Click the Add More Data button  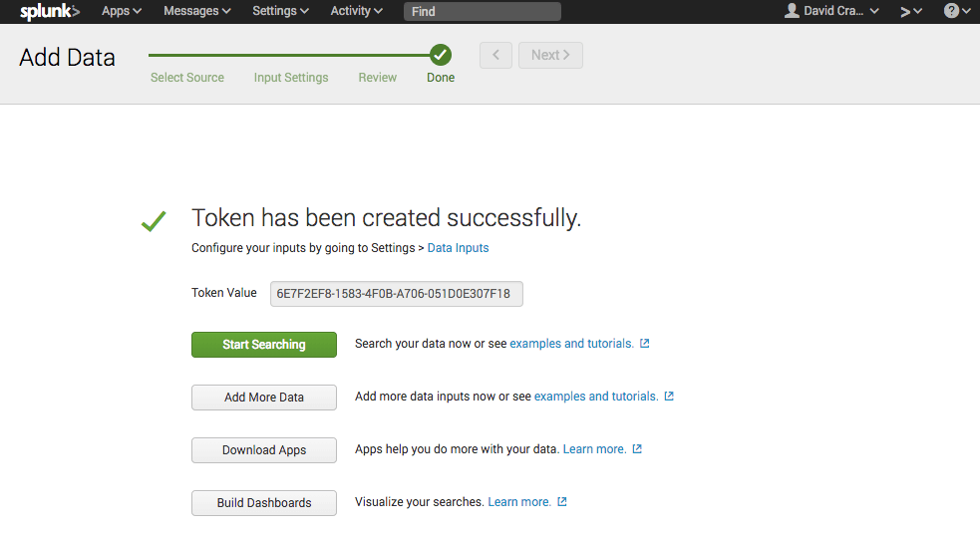[x=264, y=398]
